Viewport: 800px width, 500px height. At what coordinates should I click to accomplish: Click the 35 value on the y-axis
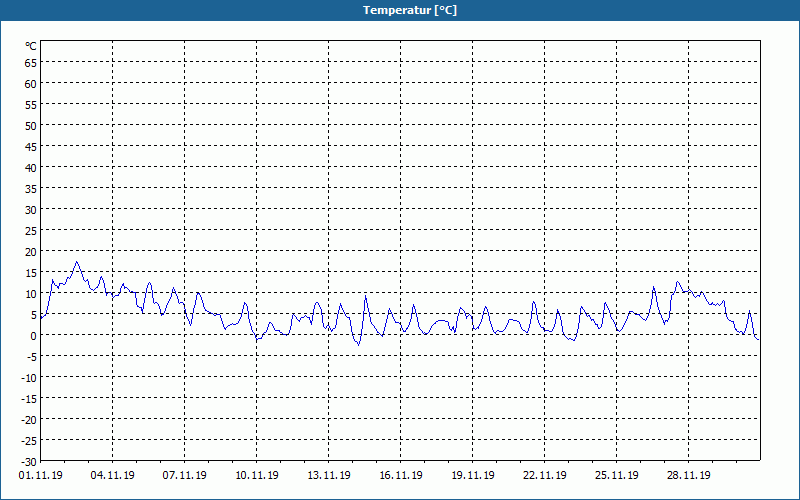tap(31, 189)
